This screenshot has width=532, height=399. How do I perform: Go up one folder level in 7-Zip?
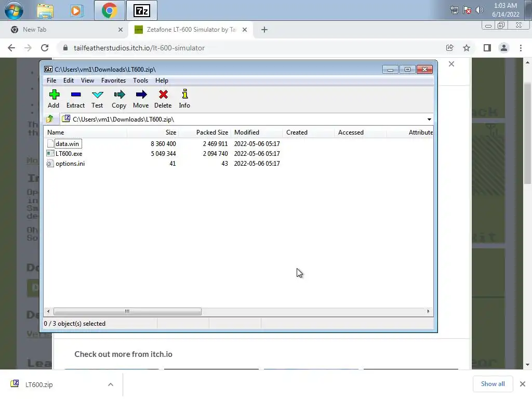[50, 119]
